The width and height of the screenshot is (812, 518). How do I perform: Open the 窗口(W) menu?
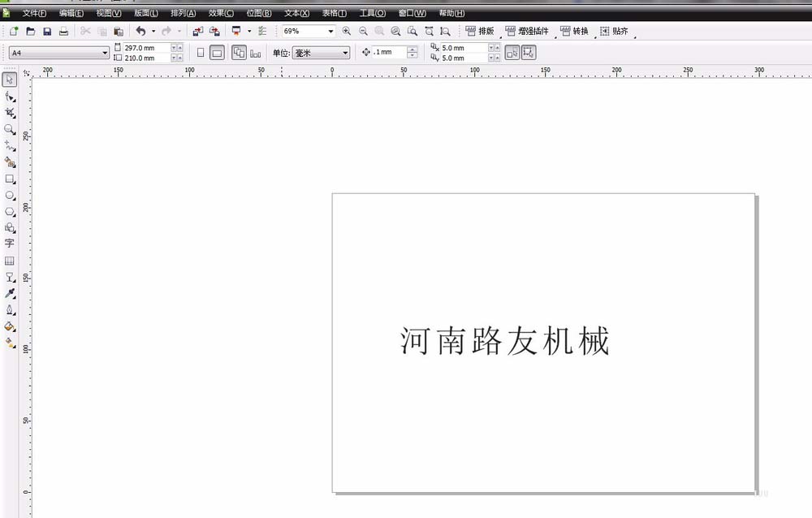tap(412, 13)
